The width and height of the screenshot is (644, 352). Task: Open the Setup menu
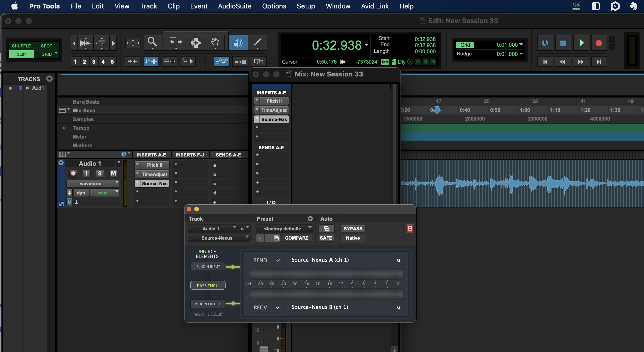tap(306, 6)
